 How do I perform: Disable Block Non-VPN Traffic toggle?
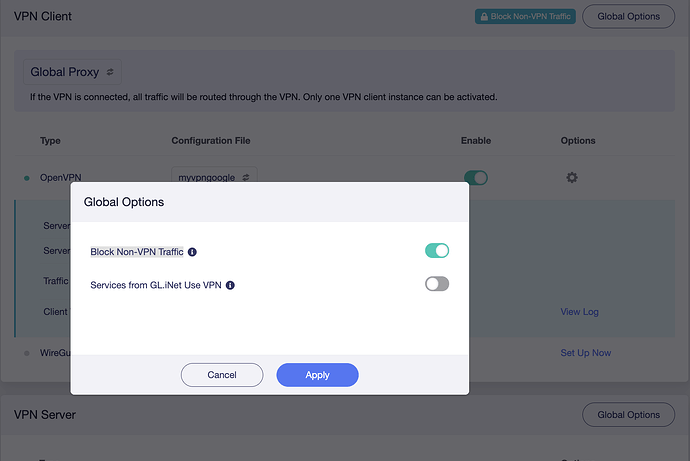click(437, 251)
